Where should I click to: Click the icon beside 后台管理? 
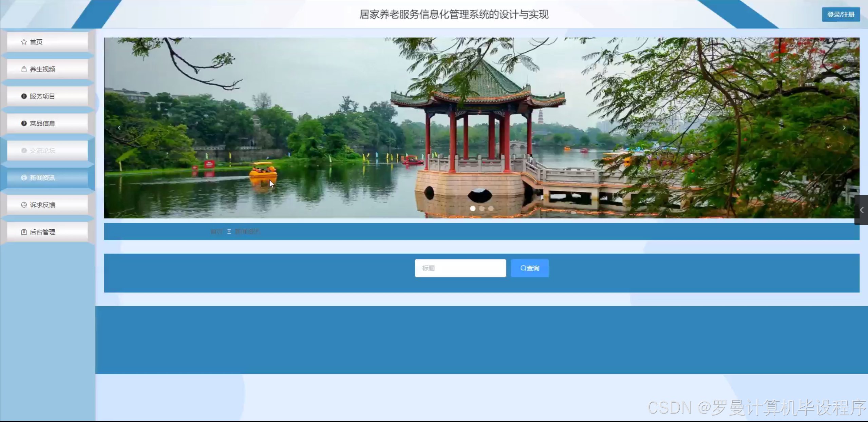pos(24,232)
